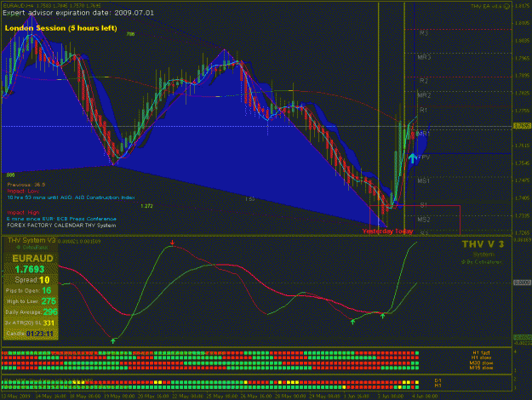Click the highlighted current price tag on axis
The image size is (532, 400).
pyautogui.click(x=522, y=126)
